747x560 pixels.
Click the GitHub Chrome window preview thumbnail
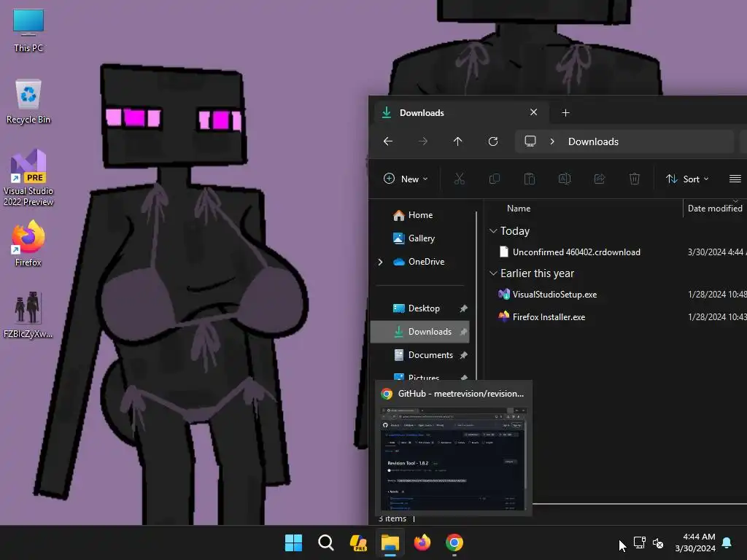pyautogui.click(x=454, y=458)
